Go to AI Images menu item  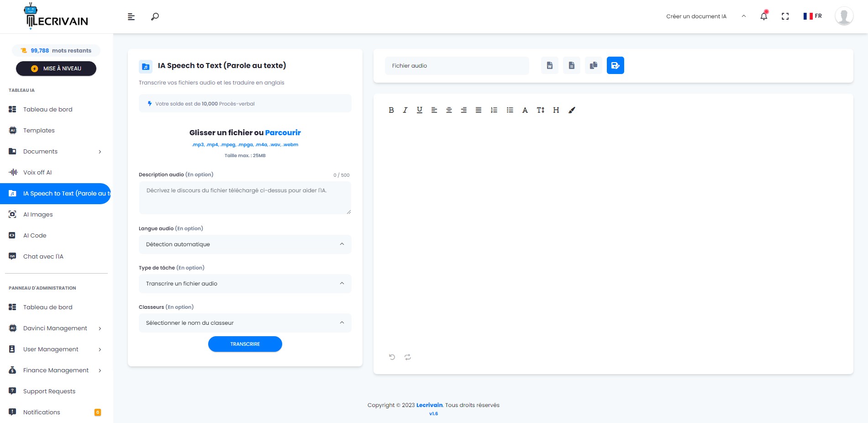pyautogui.click(x=38, y=215)
